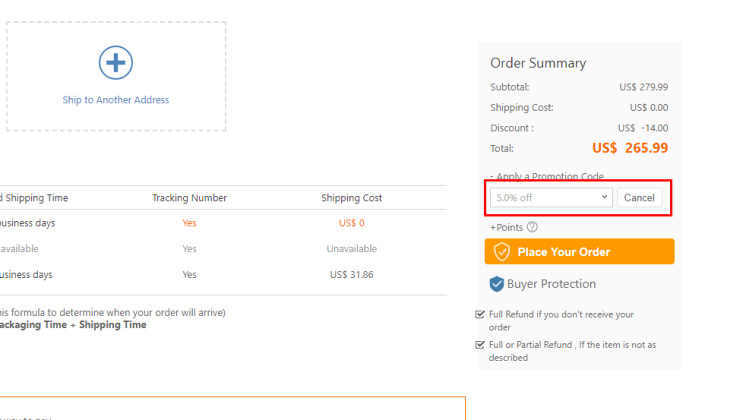Click the Place Your Order button

click(580, 251)
